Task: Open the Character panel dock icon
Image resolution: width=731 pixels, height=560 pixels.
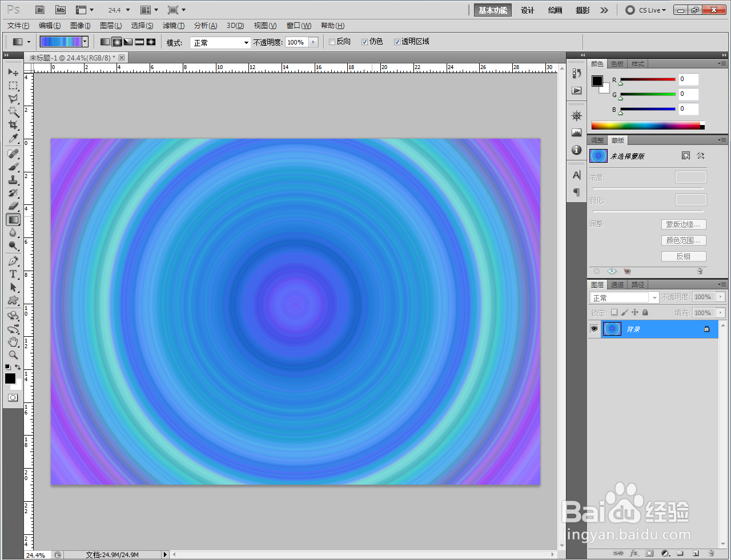Action: pyautogui.click(x=577, y=175)
